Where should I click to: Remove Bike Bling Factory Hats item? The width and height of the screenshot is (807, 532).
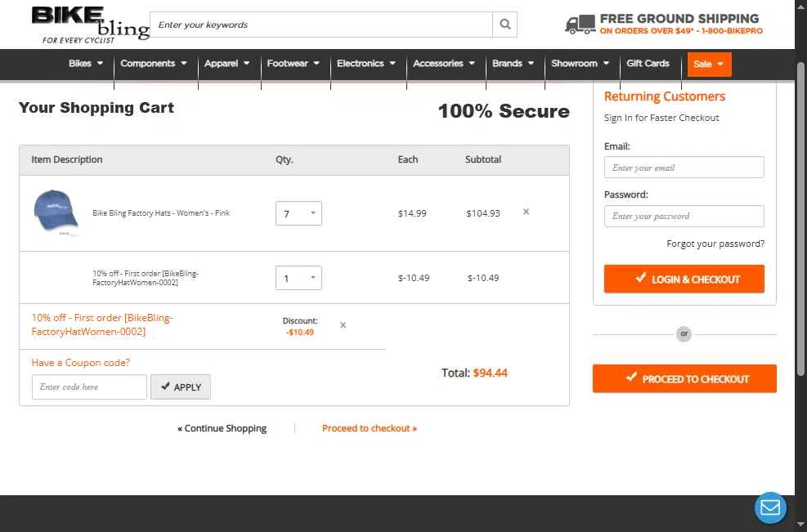[526, 212]
